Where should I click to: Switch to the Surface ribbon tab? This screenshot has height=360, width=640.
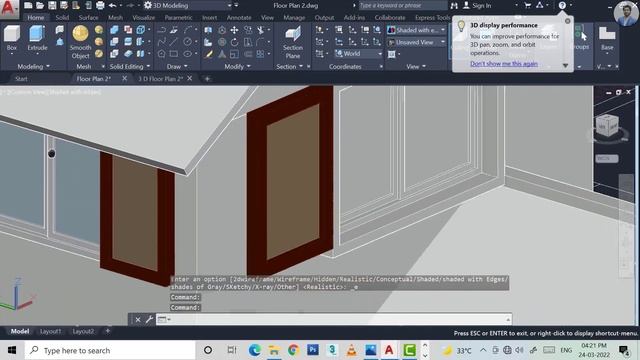pos(88,18)
